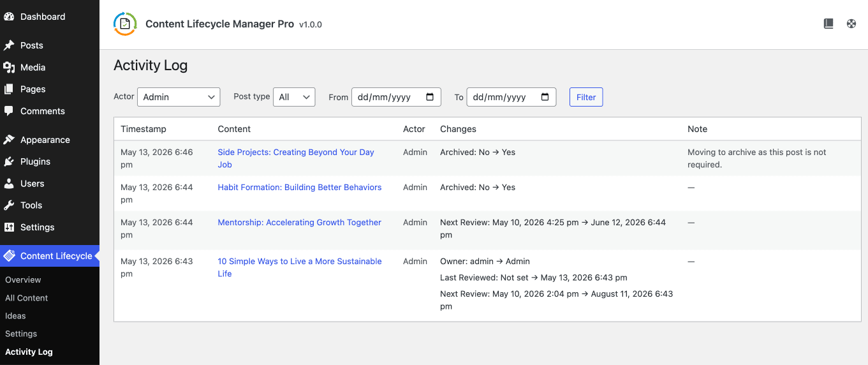Click the Posts pushpin icon
The width and height of the screenshot is (868, 365).
click(x=9, y=45)
